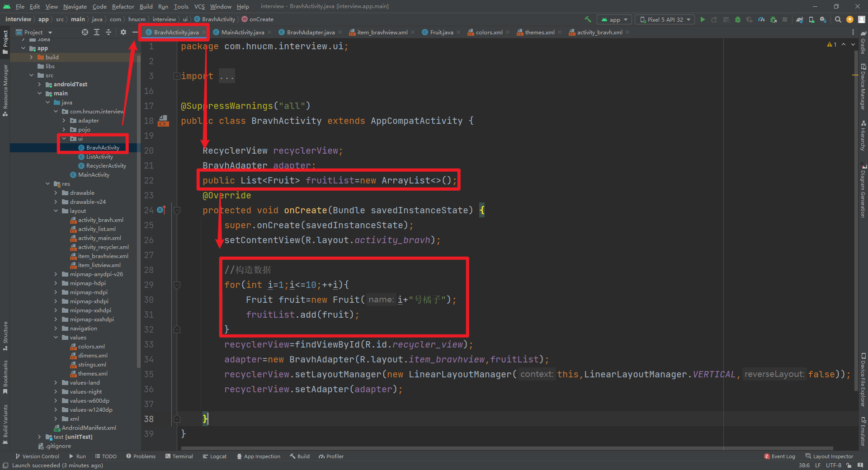
Task: Open the Navigate menu
Action: (x=75, y=6)
